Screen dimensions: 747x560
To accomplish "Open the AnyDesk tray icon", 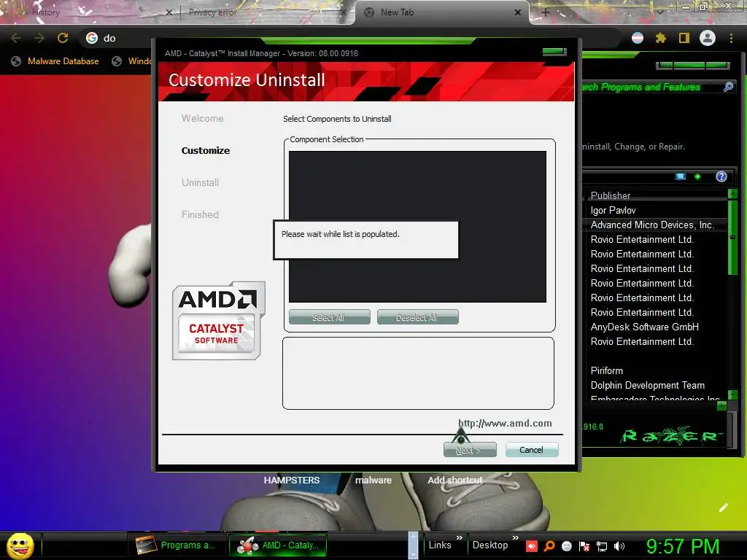I will (532, 546).
